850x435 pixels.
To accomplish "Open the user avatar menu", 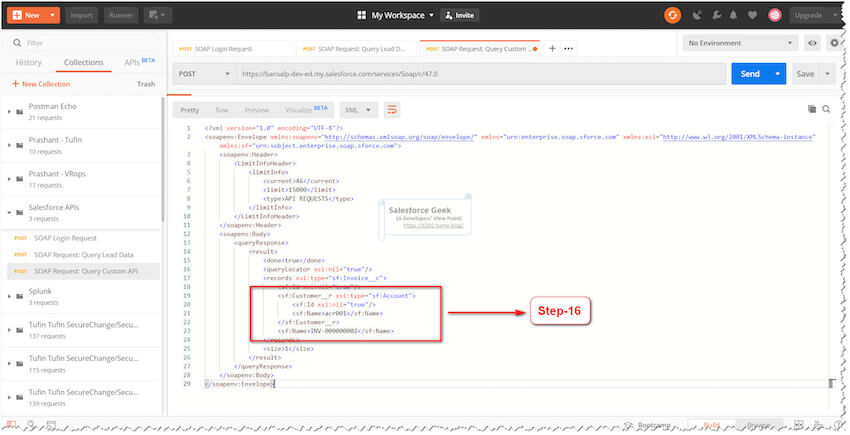I will [775, 15].
